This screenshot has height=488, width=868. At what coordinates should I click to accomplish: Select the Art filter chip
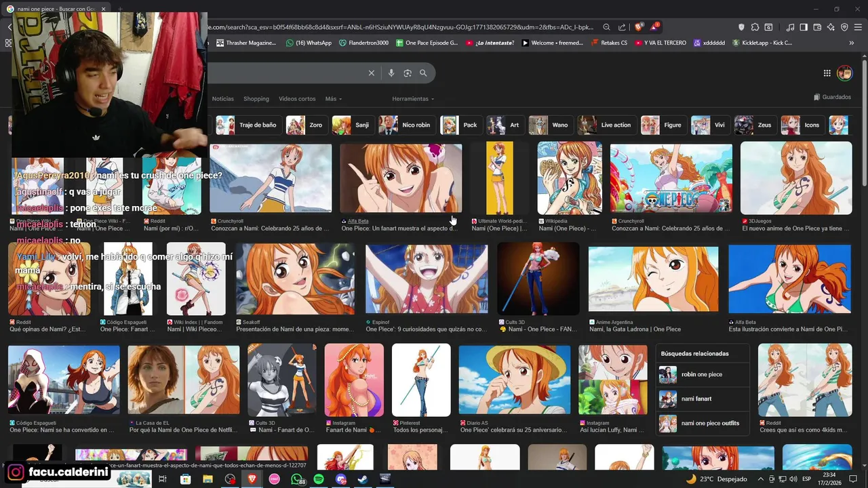click(x=505, y=125)
